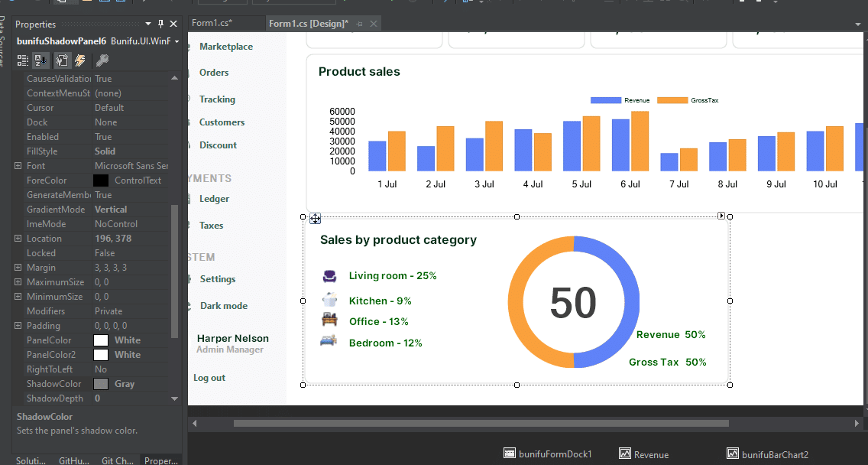The width and height of the screenshot is (868, 465).
Task: Click the Log out label
Action: click(x=209, y=378)
